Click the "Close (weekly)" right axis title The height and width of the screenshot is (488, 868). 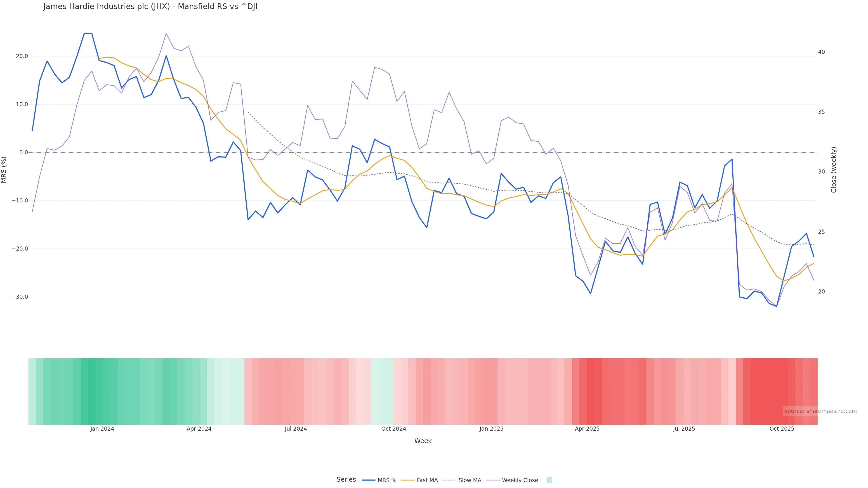834,170
